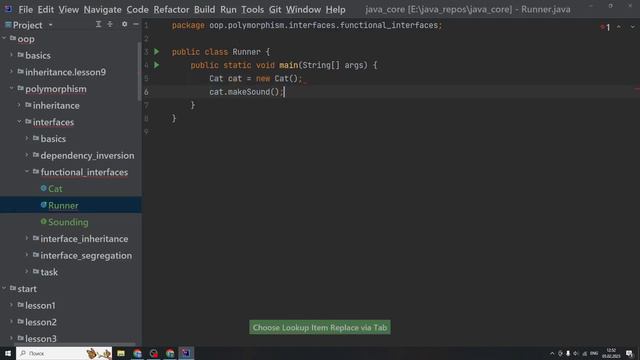
Task: Open the volume control in system tray
Action: (x=576, y=353)
